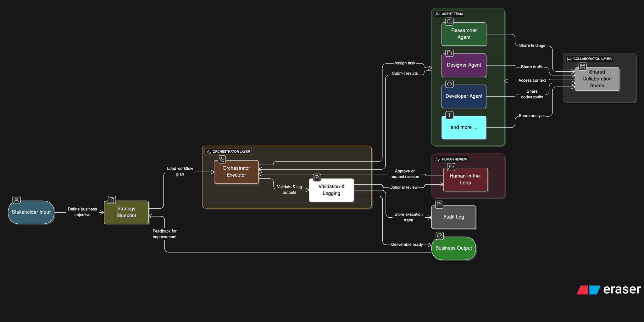The height and width of the screenshot is (322, 644).
Task: Select the Stakeholder Input node
Action: click(31, 212)
